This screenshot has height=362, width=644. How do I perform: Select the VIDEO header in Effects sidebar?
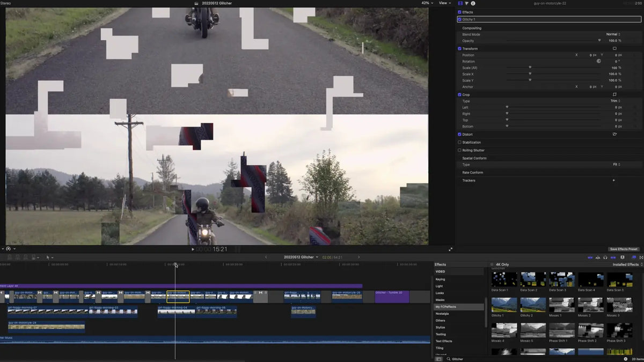pyautogui.click(x=440, y=271)
